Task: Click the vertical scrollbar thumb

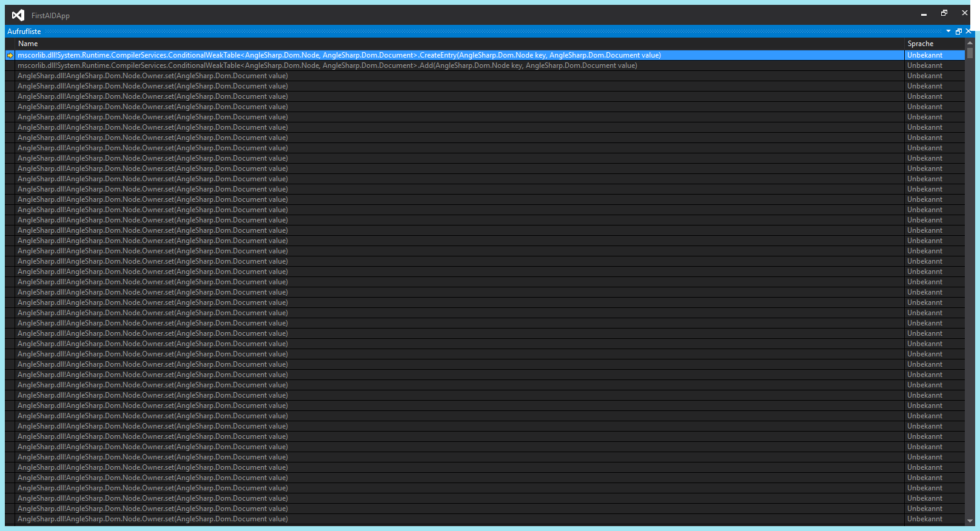Action: pyautogui.click(x=970, y=53)
